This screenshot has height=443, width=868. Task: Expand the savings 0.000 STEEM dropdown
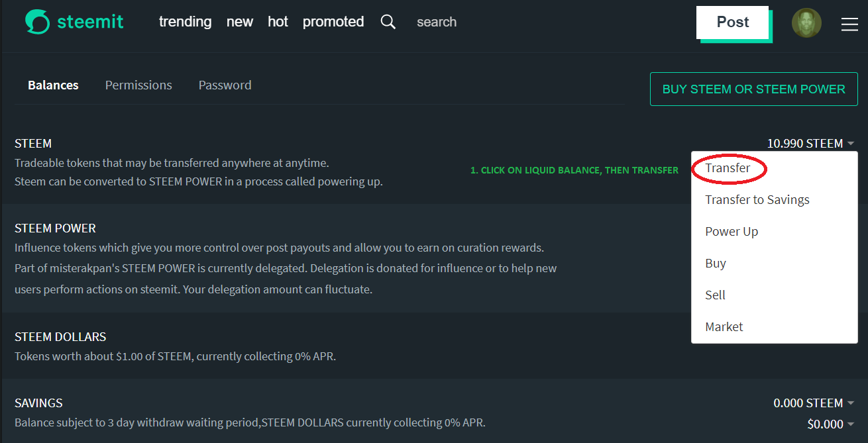point(814,403)
